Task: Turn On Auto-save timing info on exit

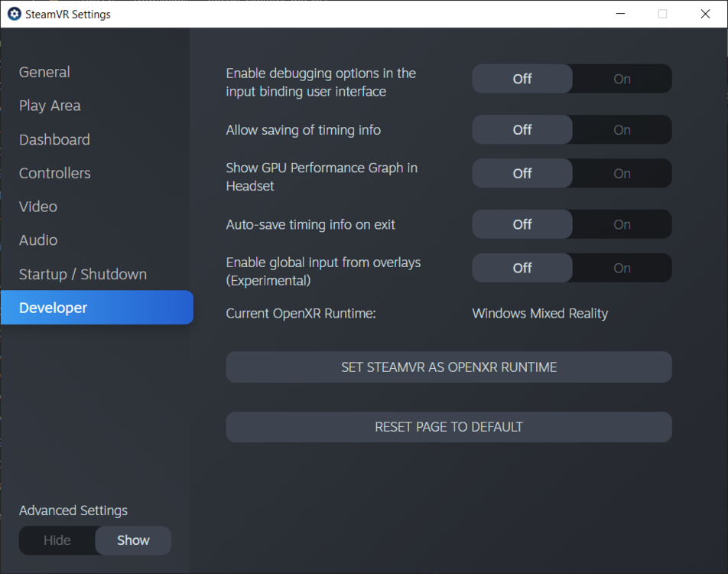Action: tap(622, 224)
